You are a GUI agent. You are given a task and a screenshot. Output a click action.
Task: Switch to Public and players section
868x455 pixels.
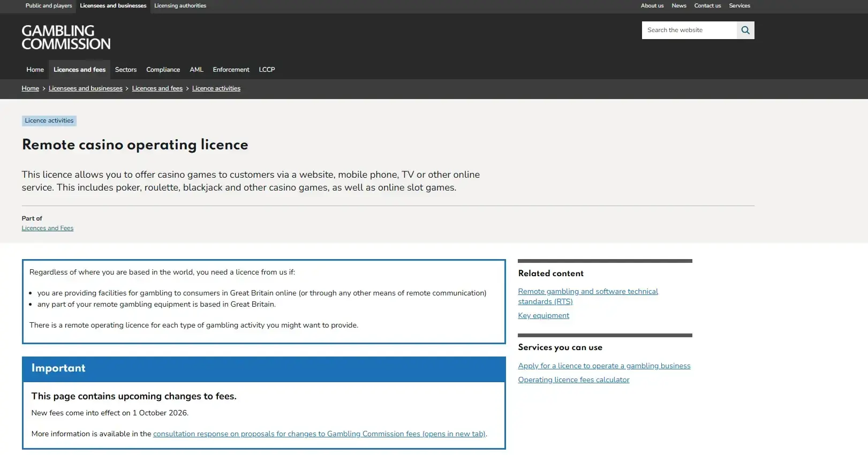(49, 6)
